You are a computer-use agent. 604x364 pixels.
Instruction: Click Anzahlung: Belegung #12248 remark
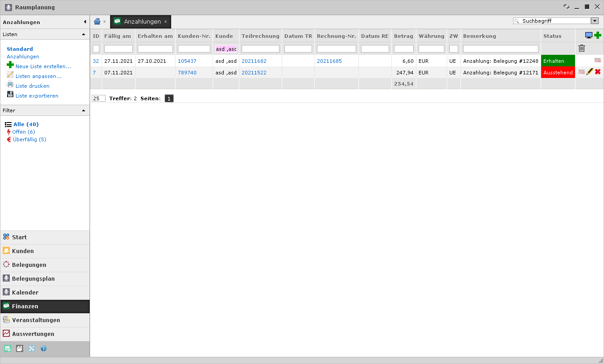(501, 61)
